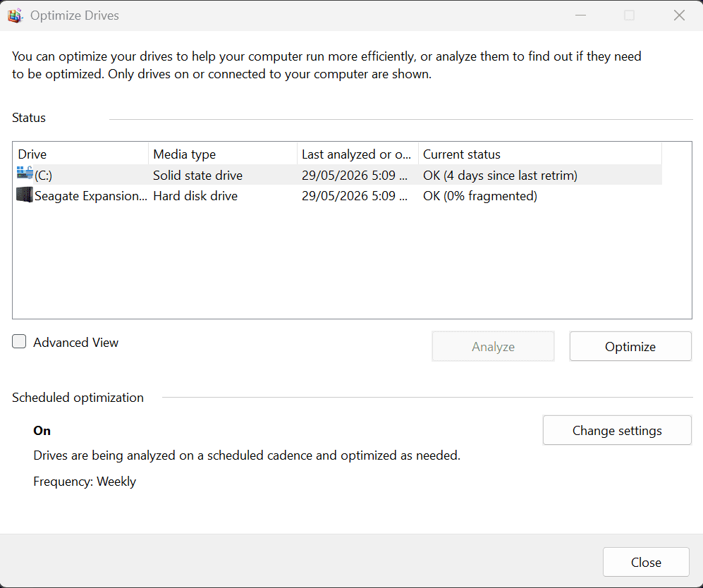Click the 'Frequency: Weekly' text

click(x=85, y=482)
